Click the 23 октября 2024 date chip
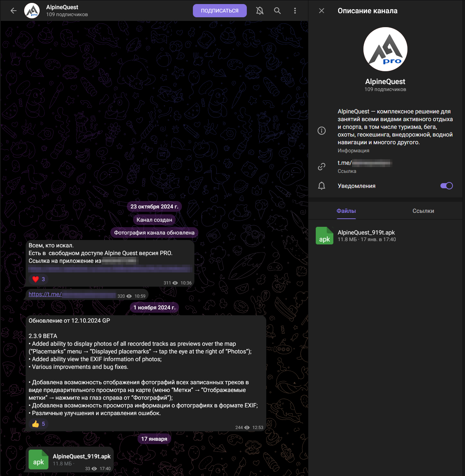The height and width of the screenshot is (476, 465). (154, 207)
